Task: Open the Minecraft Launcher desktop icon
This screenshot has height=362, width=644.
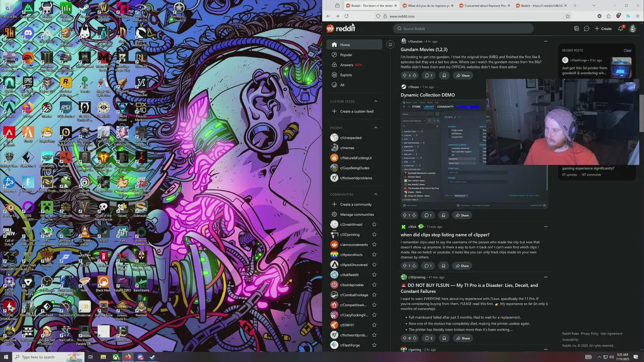Action: 47,211
